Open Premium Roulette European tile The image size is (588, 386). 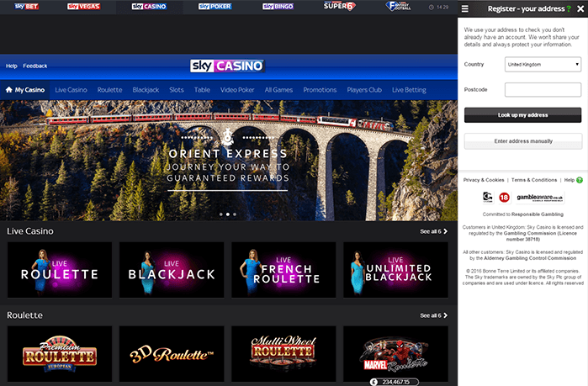[60, 354]
